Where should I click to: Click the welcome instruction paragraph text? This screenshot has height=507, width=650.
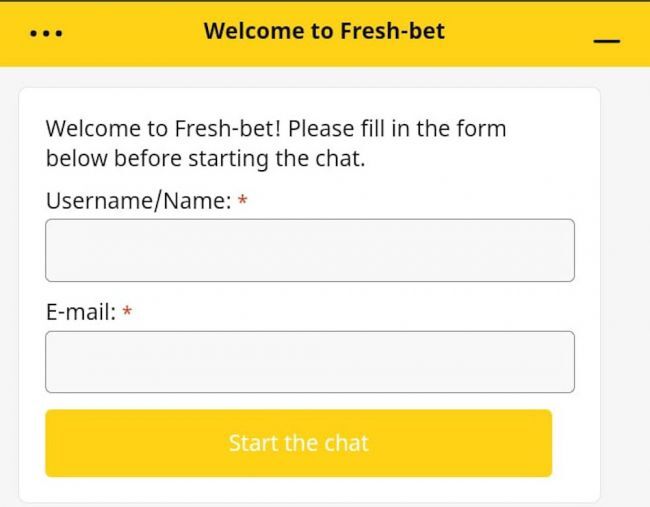click(x=276, y=143)
